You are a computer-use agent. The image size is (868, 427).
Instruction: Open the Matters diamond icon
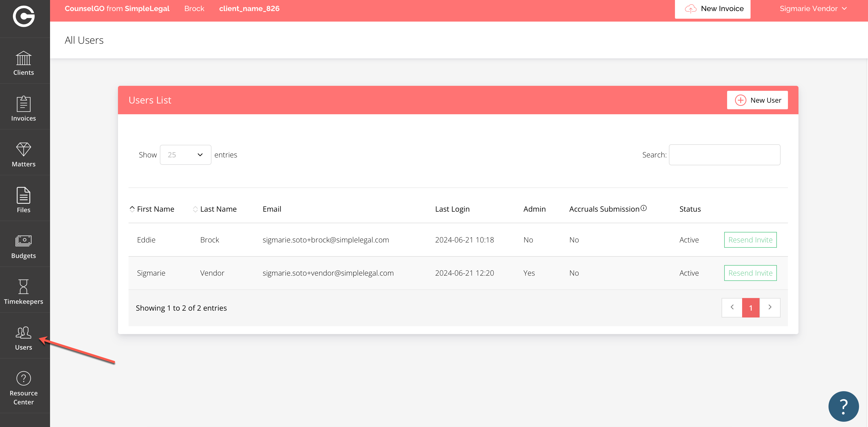24,155
